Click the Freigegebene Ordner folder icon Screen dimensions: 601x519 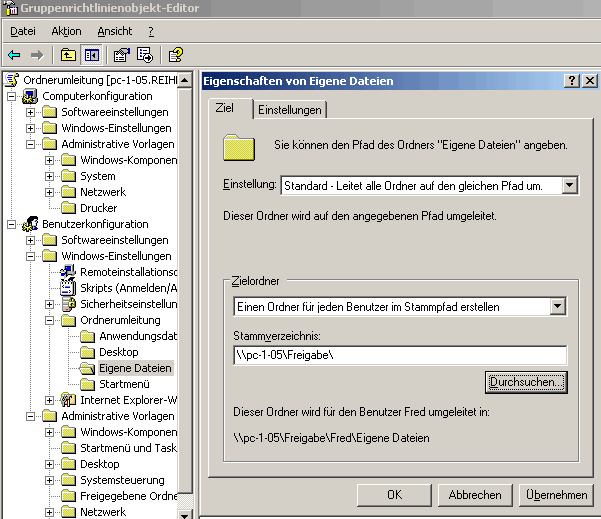(x=68, y=496)
